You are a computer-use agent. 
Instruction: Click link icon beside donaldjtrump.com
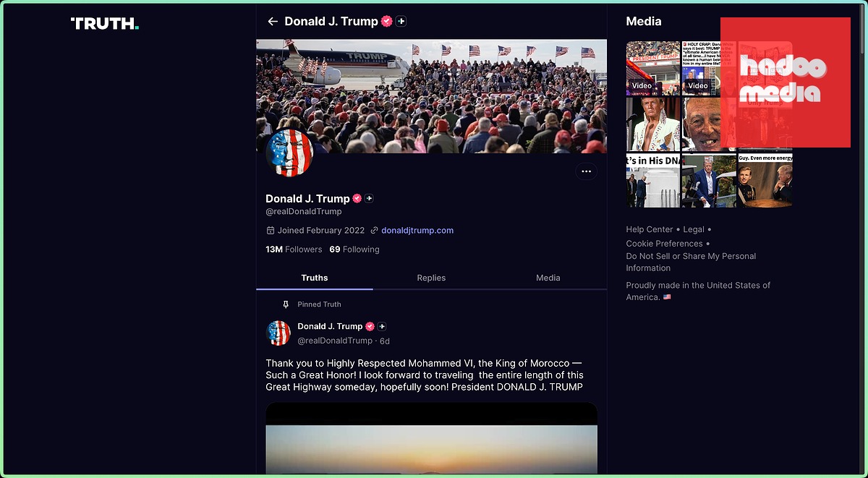(374, 231)
